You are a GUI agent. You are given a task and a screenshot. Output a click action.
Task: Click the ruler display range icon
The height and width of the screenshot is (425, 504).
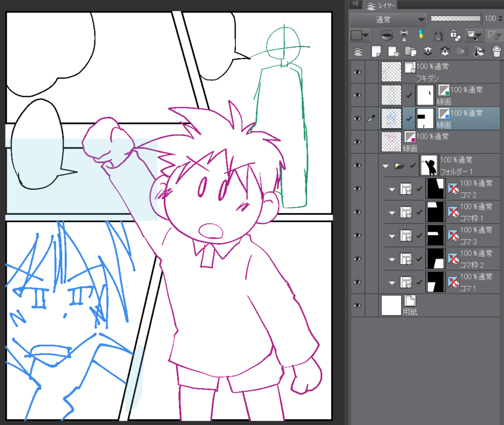[495, 35]
